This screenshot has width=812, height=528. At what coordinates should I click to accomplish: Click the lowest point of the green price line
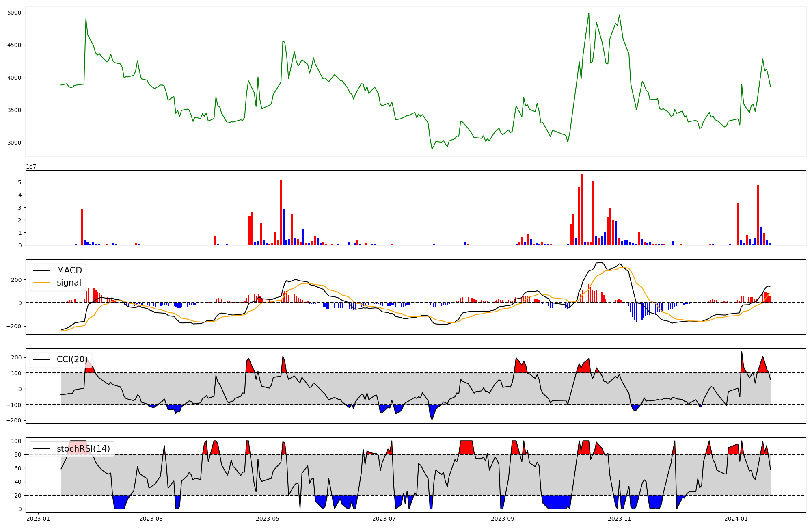point(432,149)
